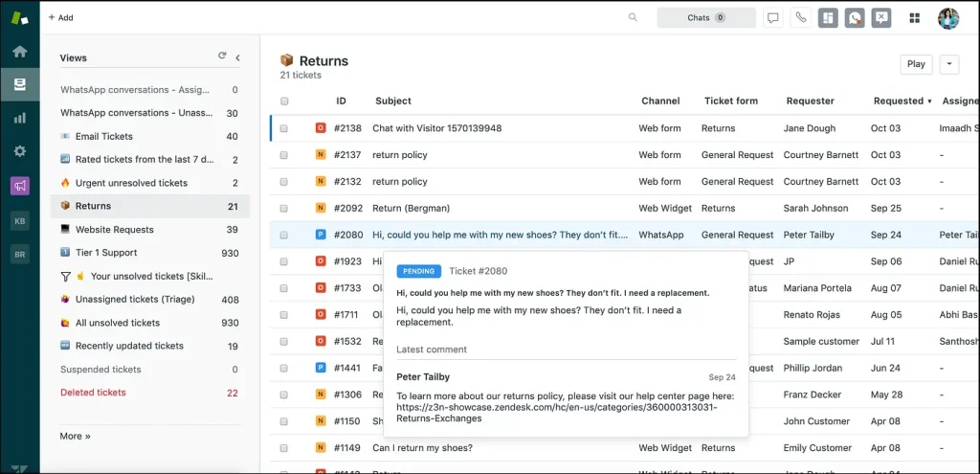This screenshot has width=980, height=474.
Task: Select checkbox for ticket #2080
Action: point(283,236)
